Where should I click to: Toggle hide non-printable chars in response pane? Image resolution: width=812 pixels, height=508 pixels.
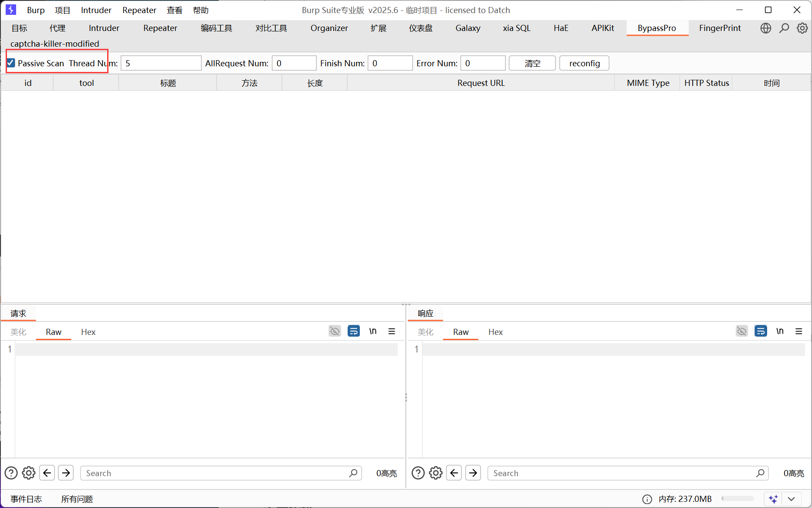(742, 331)
